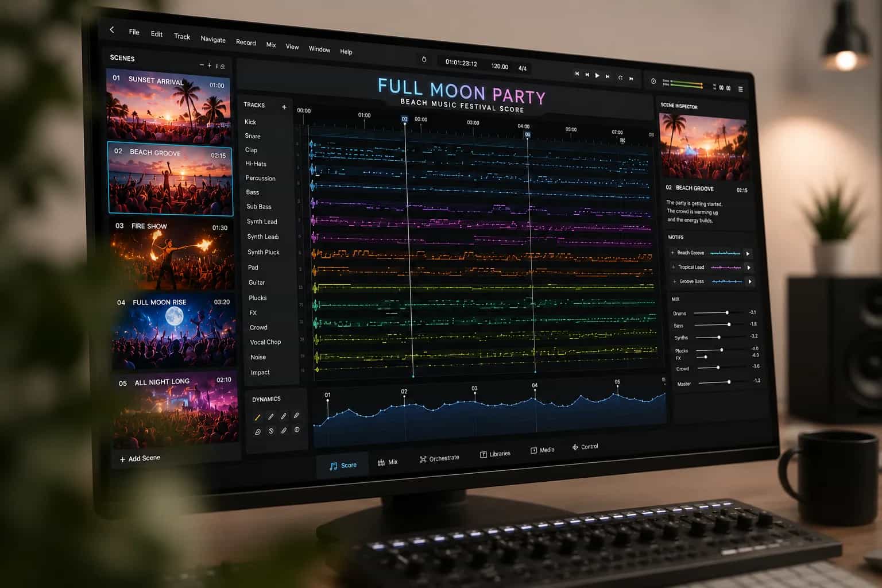The height and width of the screenshot is (588, 882).
Task: Adjust the Master volume slider
Action: tap(715, 382)
